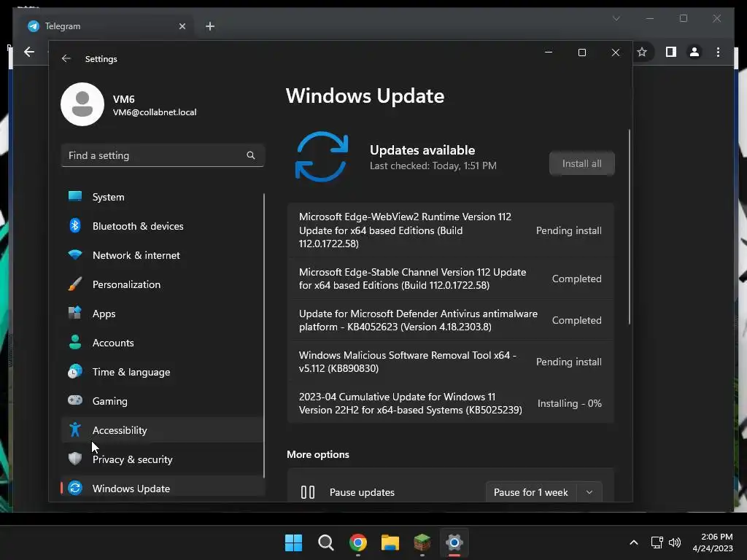The height and width of the screenshot is (560, 747).
Task: Open Chrome side panel icon
Action: [x=671, y=52]
